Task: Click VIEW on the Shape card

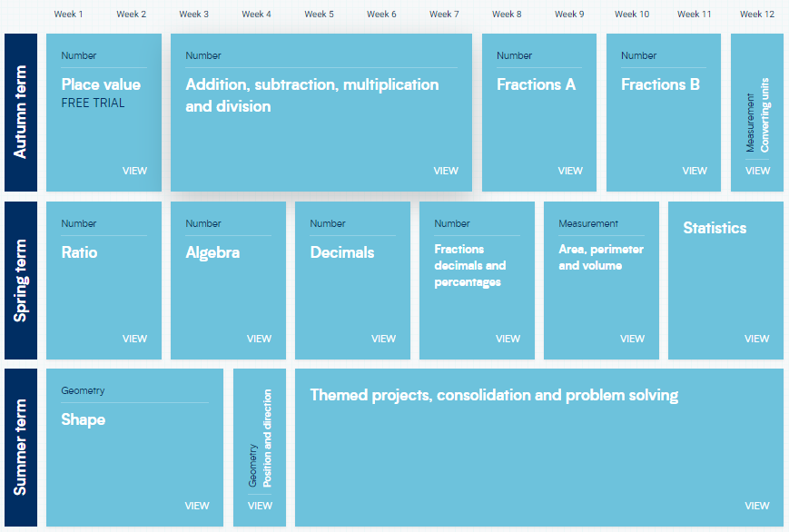Action: point(197,506)
